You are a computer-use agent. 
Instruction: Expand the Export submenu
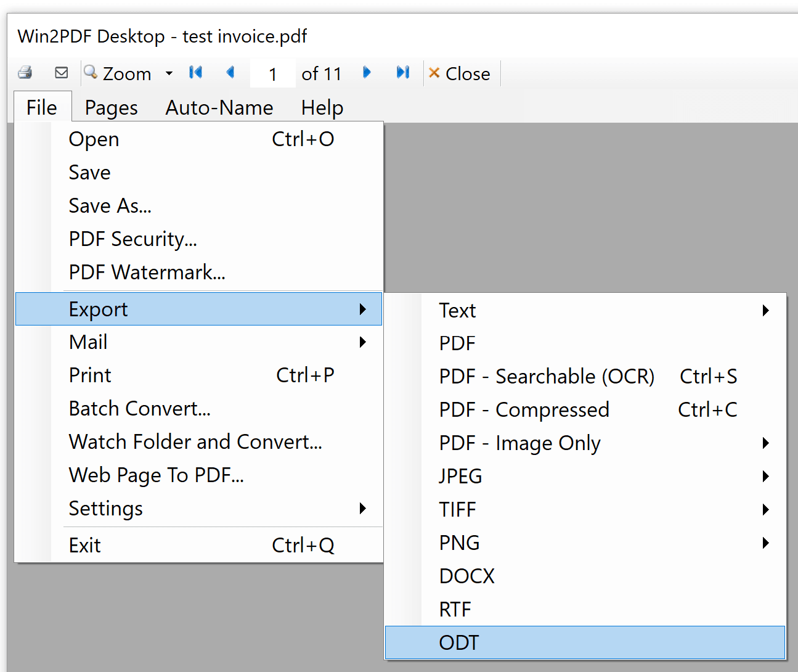198,309
